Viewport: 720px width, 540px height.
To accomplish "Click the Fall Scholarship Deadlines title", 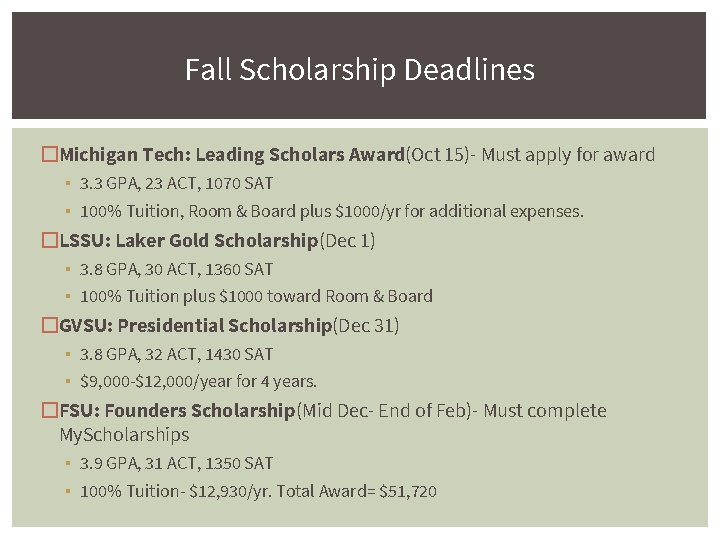I will click(360, 70).
